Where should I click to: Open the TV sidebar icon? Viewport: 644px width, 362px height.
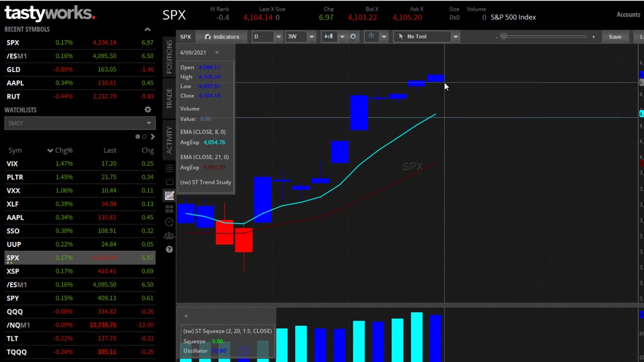coord(169,182)
